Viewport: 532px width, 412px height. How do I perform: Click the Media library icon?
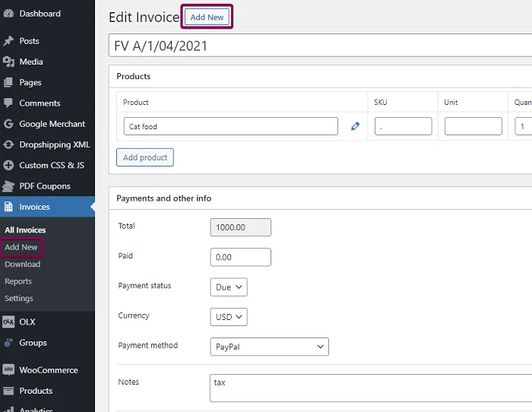tap(8, 62)
